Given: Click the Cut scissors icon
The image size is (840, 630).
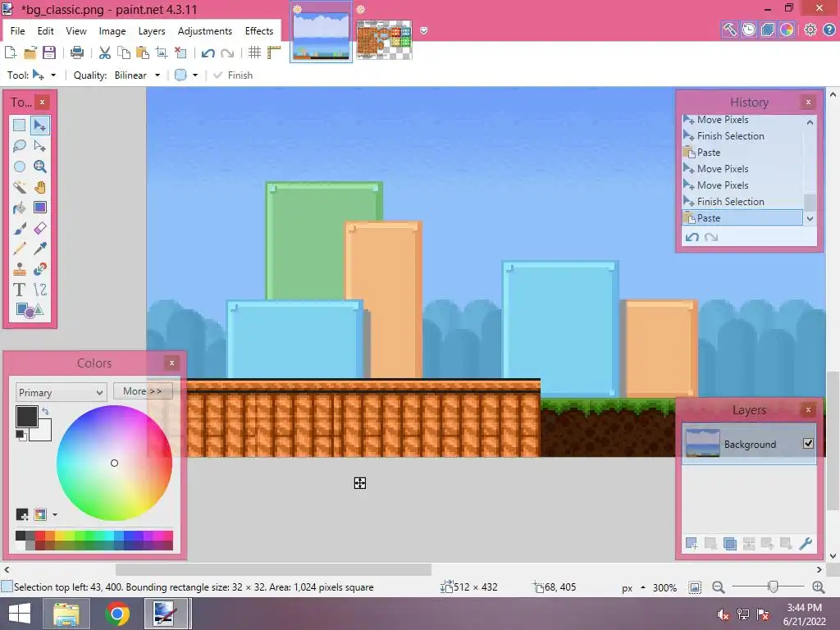Looking at the screenshot, I should coord(105,52).
